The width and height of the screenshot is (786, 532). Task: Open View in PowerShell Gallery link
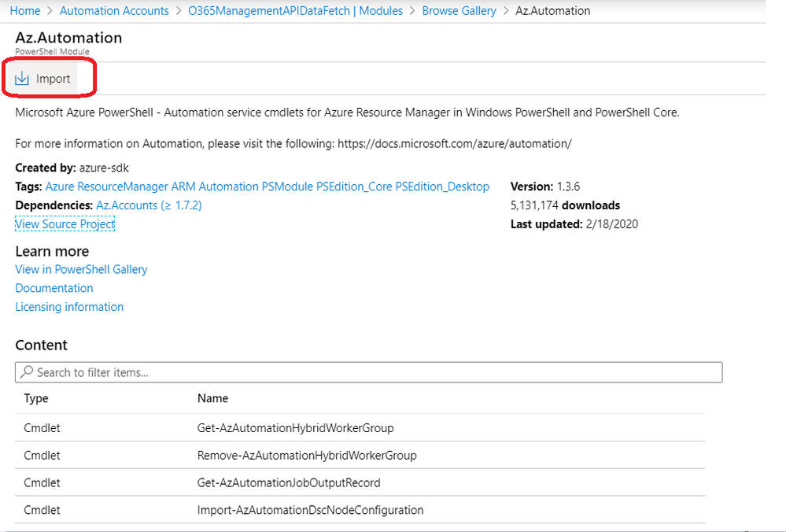[x=81, y=269]
